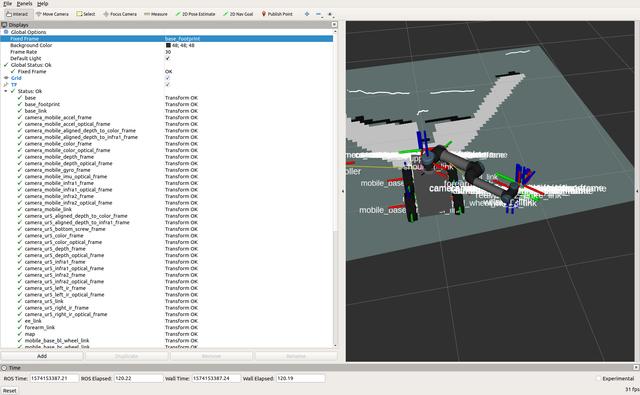640x395 pixels.
Task: Open the toolbar options gear icon
Action: (330, 14)
